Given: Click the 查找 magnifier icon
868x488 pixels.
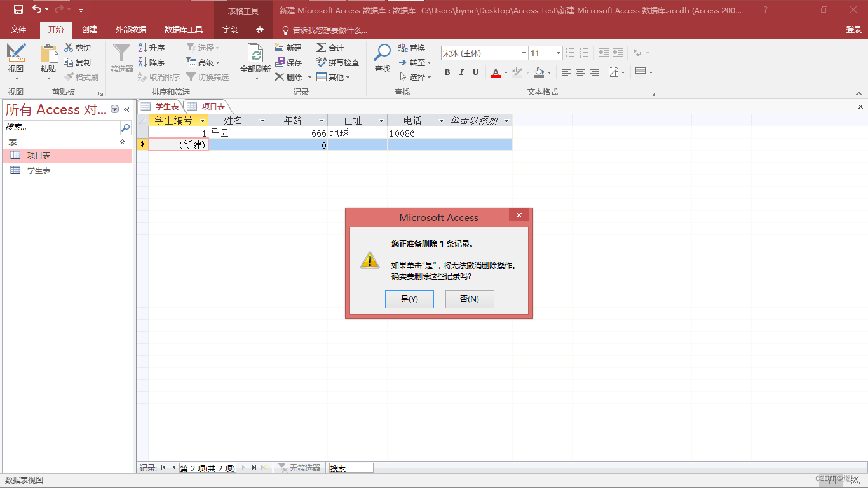Looking at the screenshot, I should click(383, 53).
